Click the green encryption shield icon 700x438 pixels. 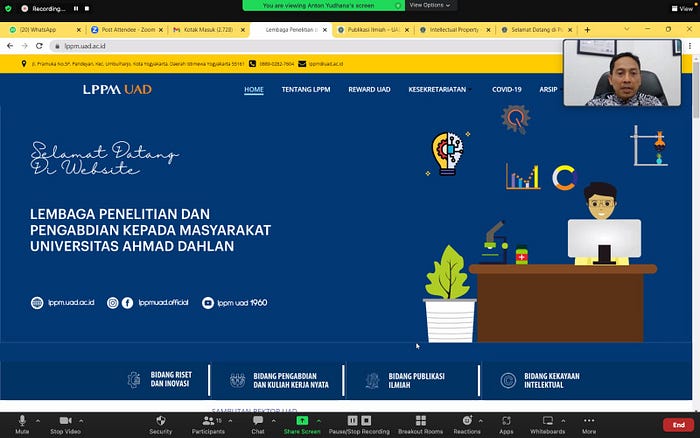(x=8, y=8)
